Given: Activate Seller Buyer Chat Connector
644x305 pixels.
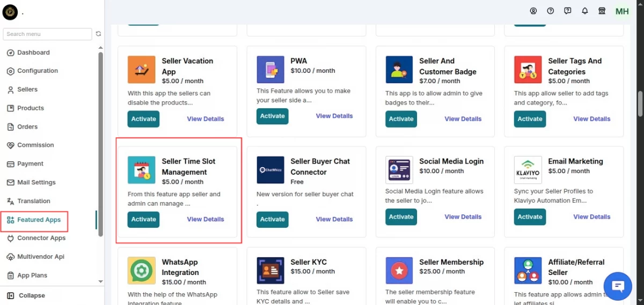Looking at the screenshot, I should 272,219.
